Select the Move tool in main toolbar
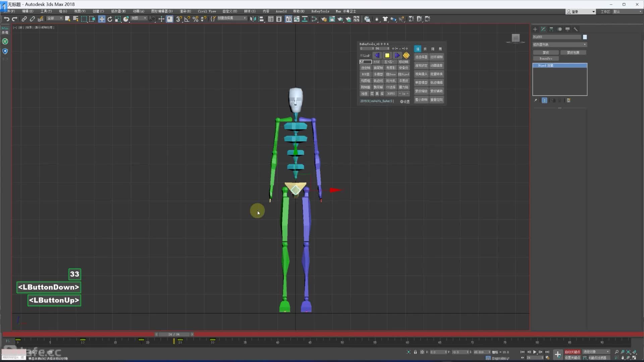The width and height of the screenshot is (644, 362). 102,19
